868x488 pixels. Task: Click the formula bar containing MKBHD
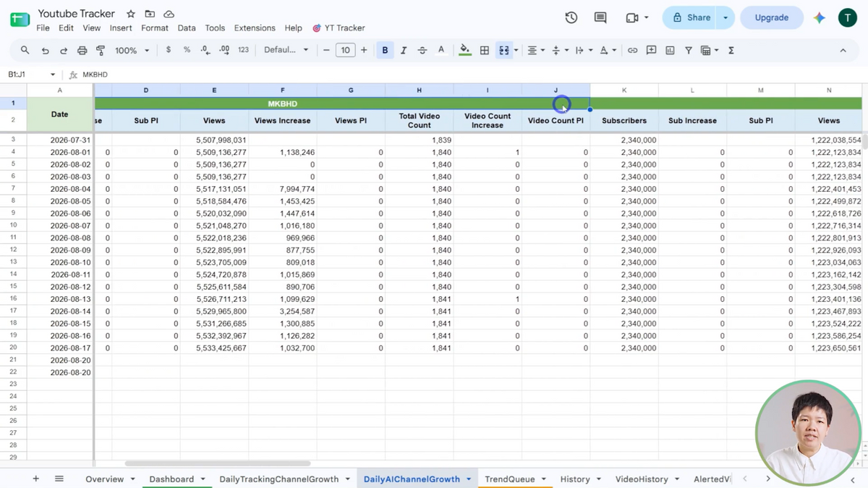click(x=470, y=75)
